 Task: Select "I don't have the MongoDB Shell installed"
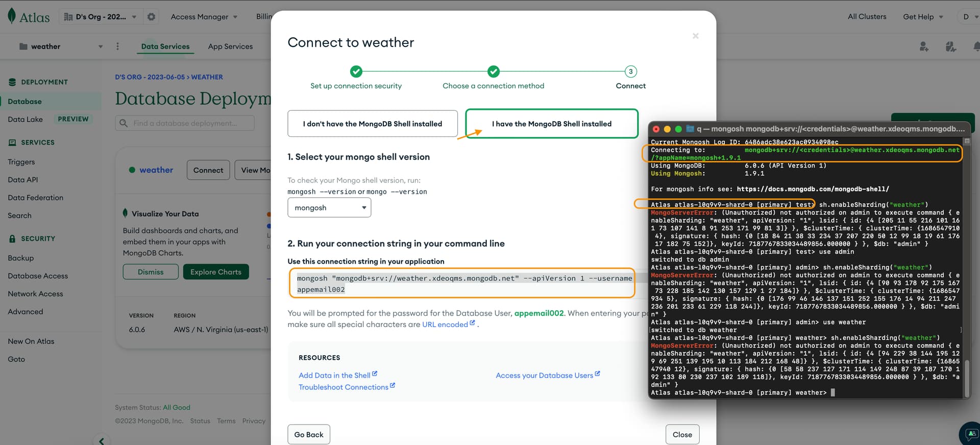click(x=372, y=124)
